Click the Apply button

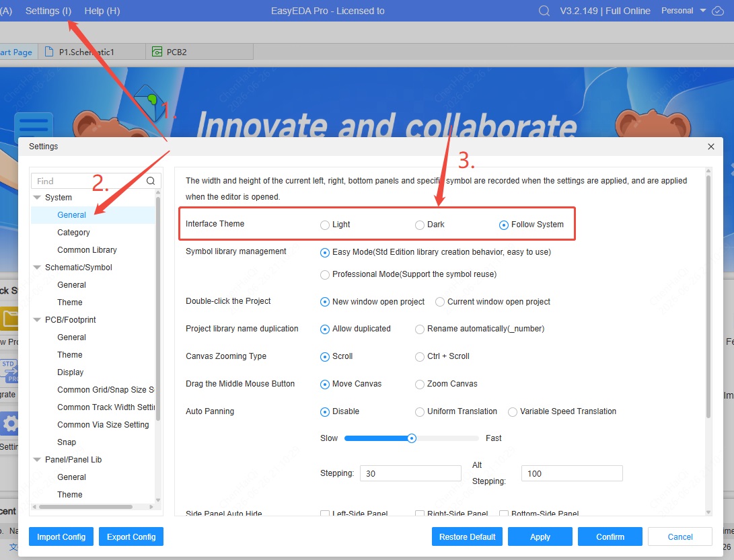click(x=540, y=536)
